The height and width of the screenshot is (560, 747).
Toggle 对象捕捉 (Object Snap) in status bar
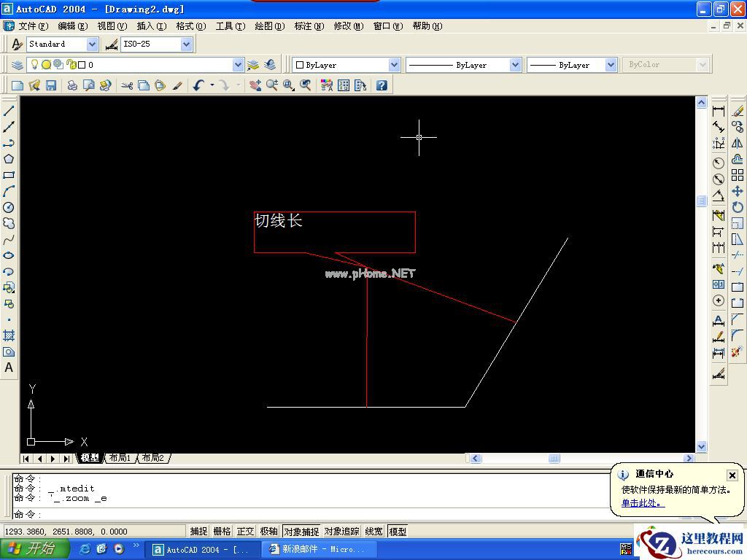(301, 532)
